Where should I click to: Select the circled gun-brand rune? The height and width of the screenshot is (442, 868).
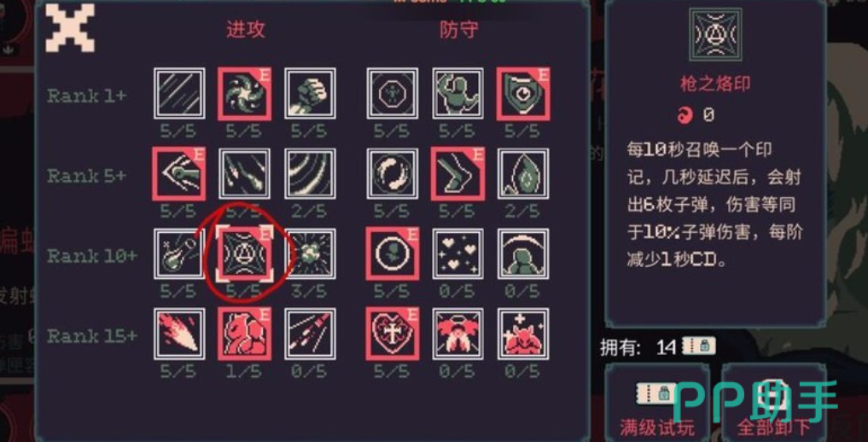[x=244, y=254]
